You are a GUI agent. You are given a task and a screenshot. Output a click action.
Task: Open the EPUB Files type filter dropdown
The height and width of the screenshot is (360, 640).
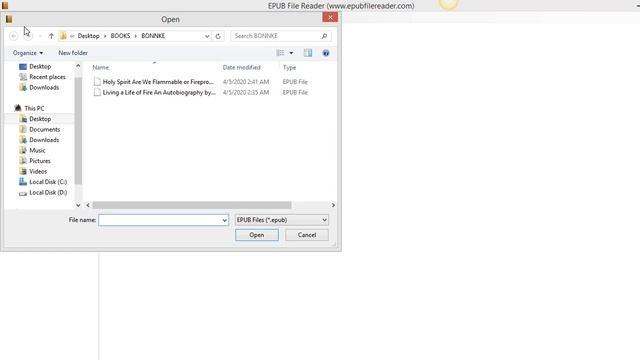(x=282, y=220)
